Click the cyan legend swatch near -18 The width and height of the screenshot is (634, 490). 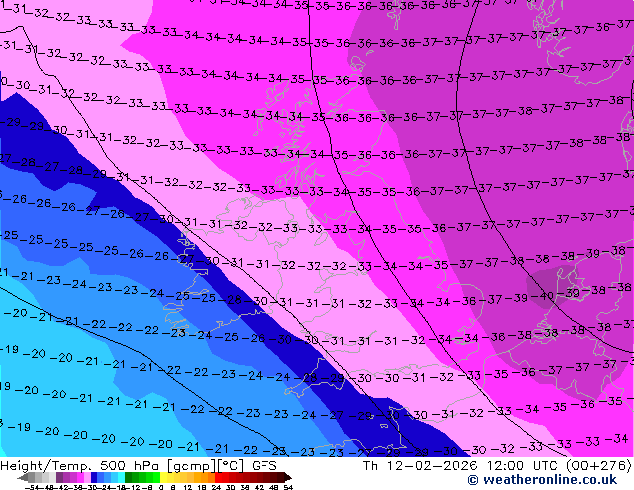click(x=121, y=477)
